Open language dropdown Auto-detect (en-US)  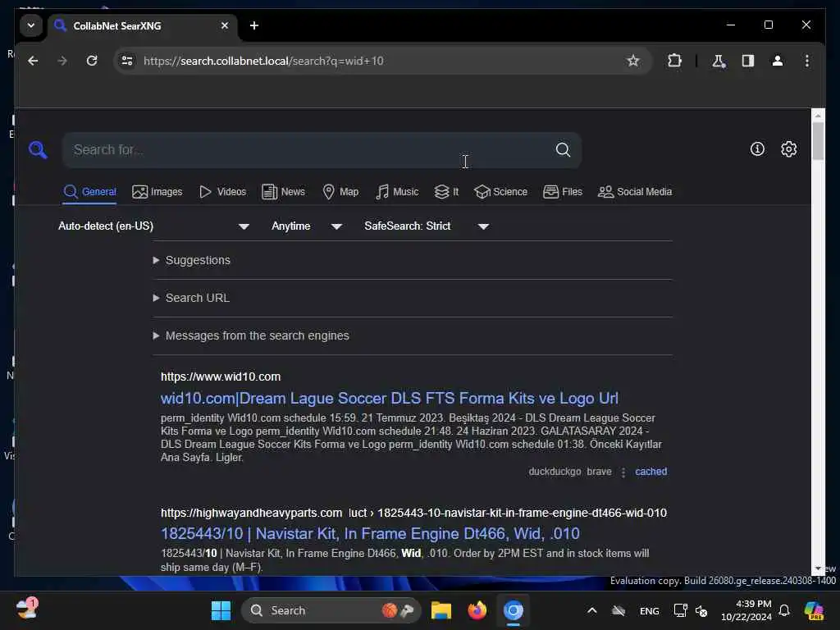153,226
